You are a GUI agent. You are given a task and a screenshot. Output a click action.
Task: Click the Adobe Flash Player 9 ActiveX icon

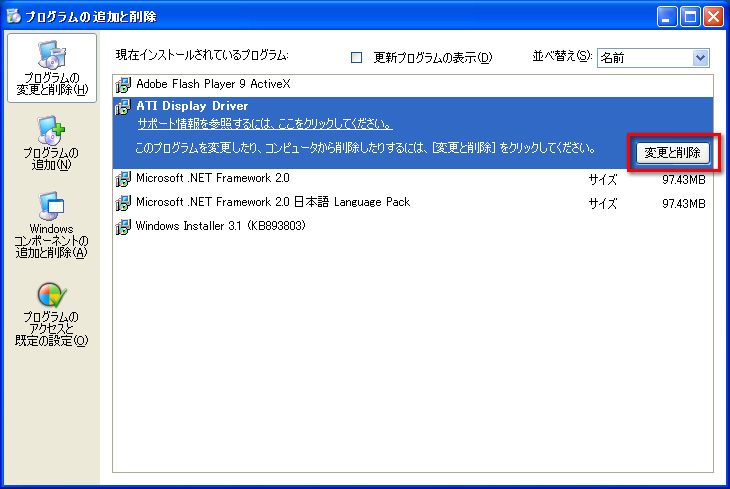123,85
